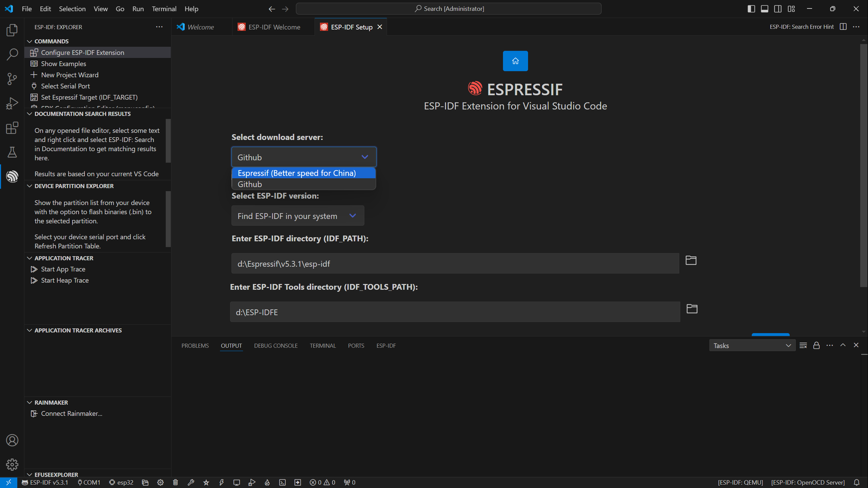Open SDK config gear in status bar
868x488 pixels.
coord(160,482)
